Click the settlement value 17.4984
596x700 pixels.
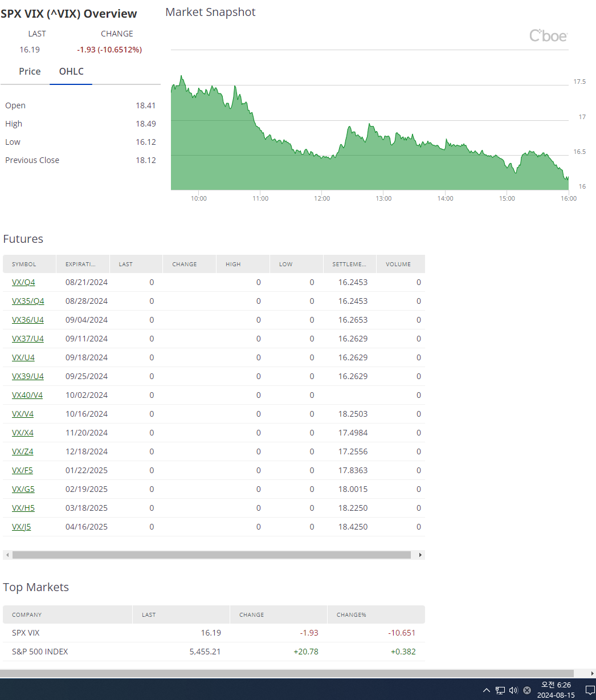(353, 433)
